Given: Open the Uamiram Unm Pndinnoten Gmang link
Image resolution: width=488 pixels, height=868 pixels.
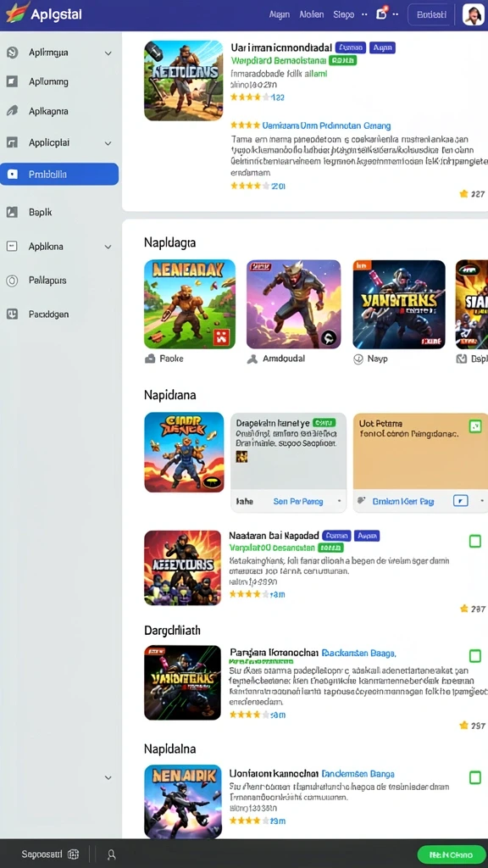Looking at the screenshot, I should [326, 125].
